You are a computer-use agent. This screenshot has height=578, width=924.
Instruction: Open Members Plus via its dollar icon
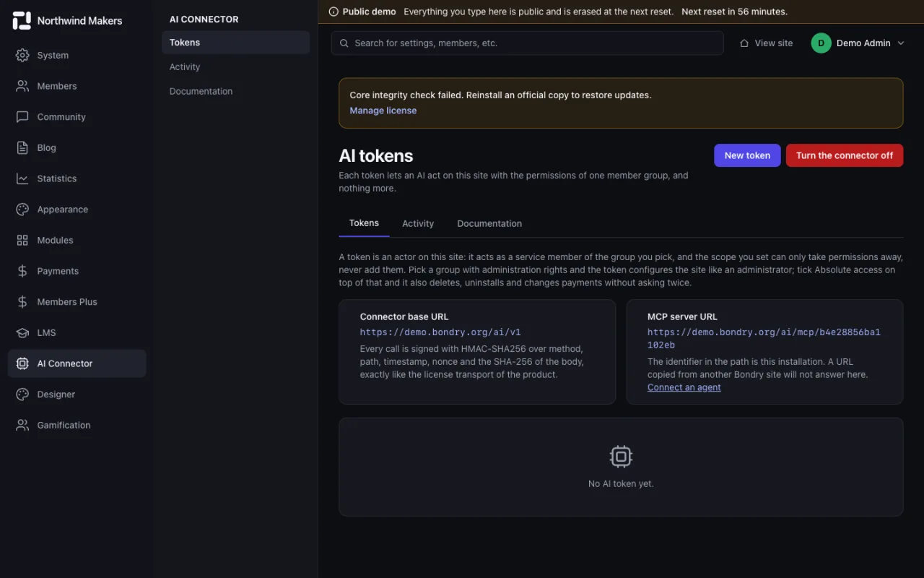tap(22, 302)
